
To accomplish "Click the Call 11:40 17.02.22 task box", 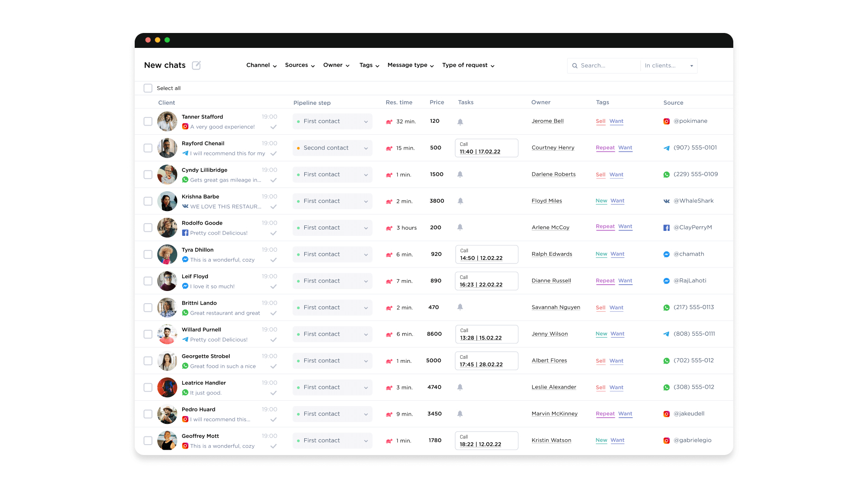I will (486, 148).
